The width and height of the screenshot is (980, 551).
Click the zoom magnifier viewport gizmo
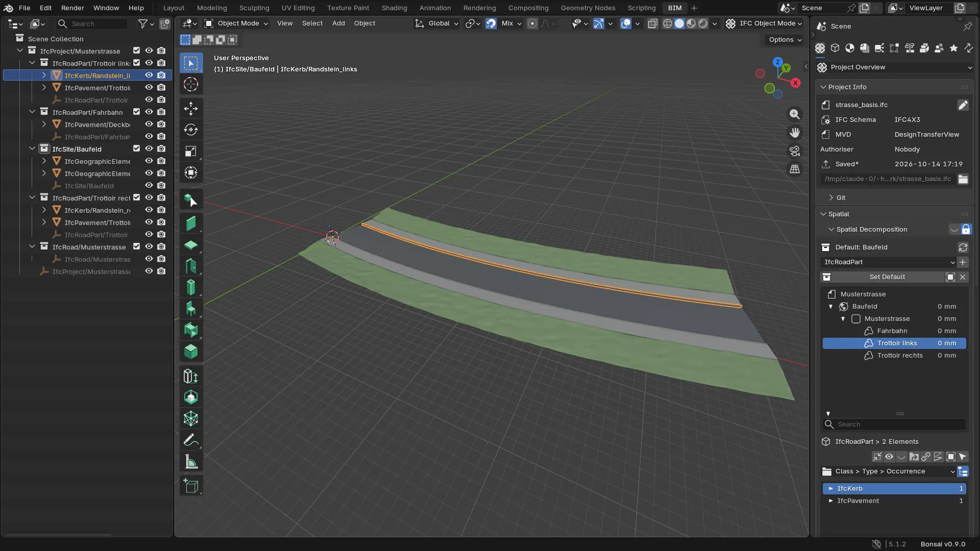coord(795,114)
